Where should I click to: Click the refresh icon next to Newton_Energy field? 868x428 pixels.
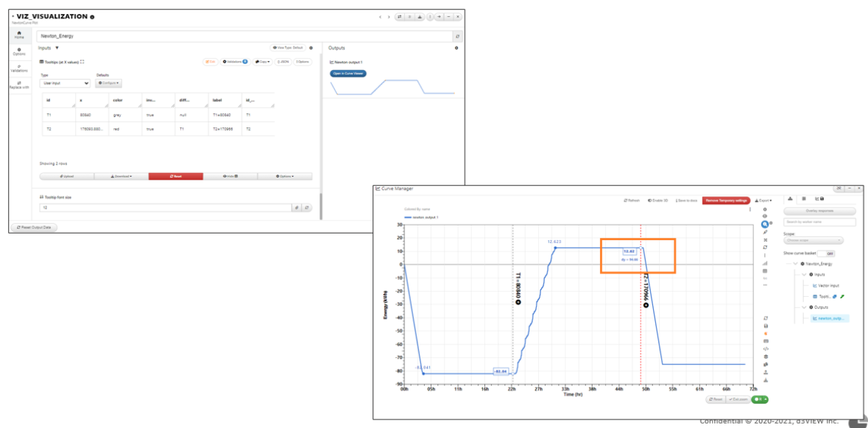pyautogui.click(x=457, y=36)
